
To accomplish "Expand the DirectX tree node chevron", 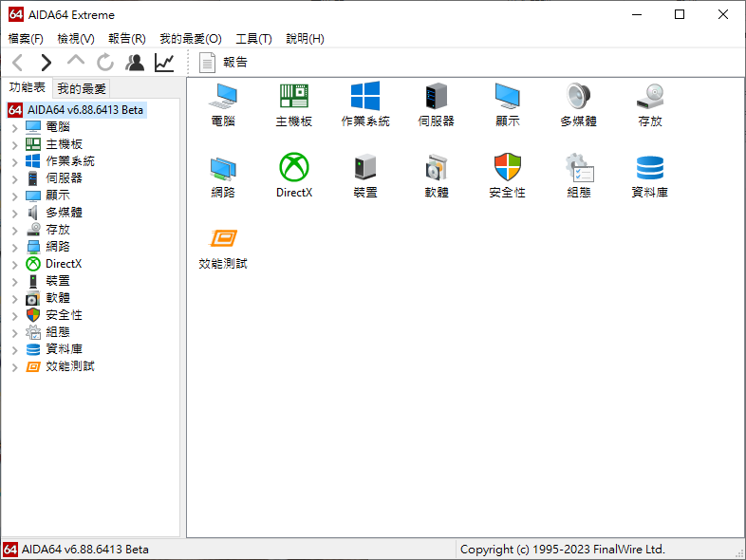I will click(x=15, y=265).
